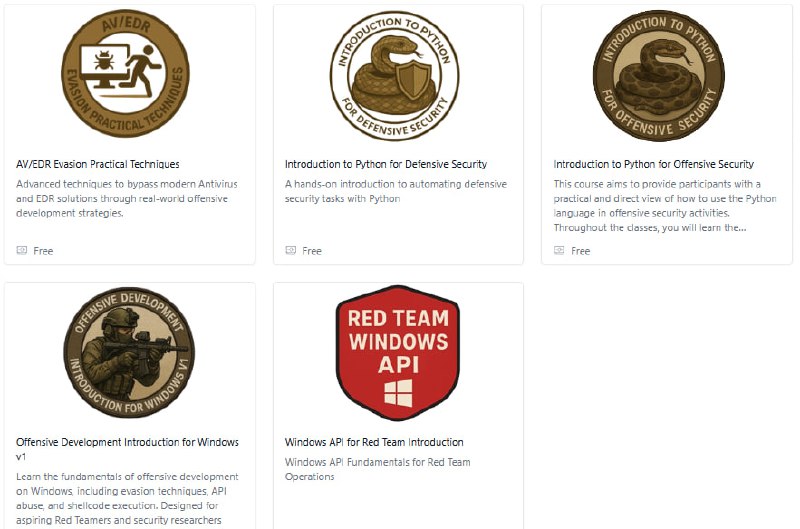Click the truncated Offensive Security course description text
Screen dimensions: 800x529
pyautogui.click(x=665, y=206)
